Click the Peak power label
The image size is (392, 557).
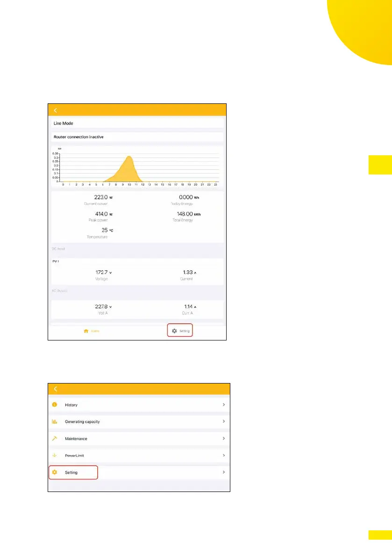pyautogui.click(x=98, y=220)
